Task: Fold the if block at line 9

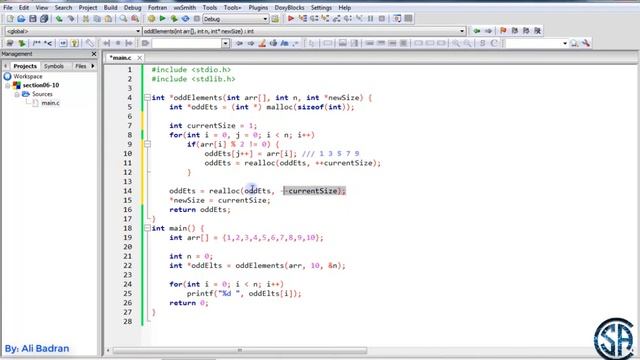Action: point(147,144)
